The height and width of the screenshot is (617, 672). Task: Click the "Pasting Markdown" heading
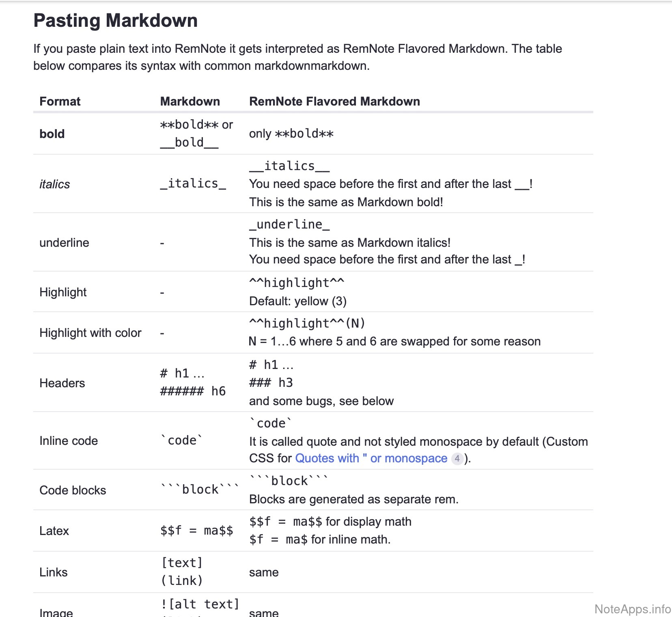pos(115,20)
